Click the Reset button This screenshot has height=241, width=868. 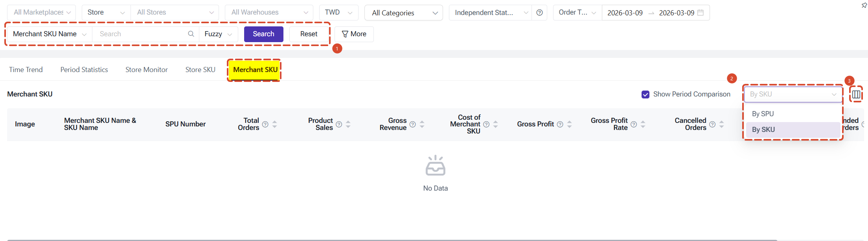[x=309, y=34]
